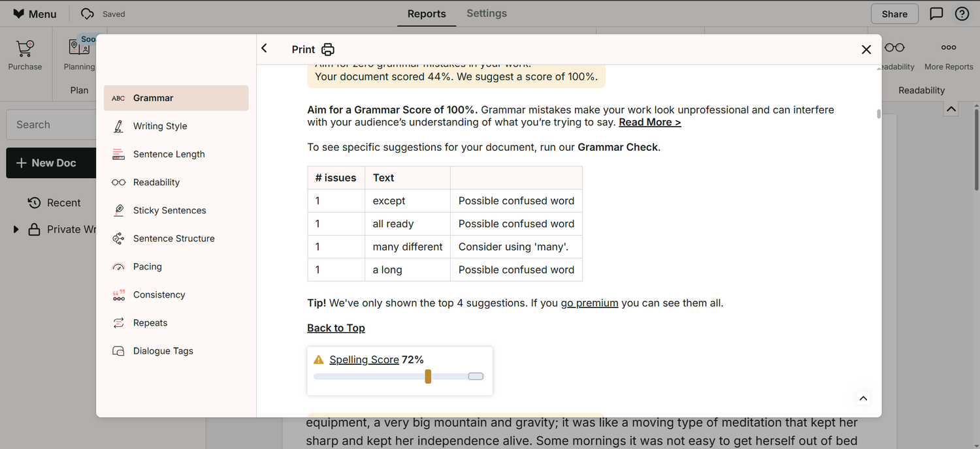Image resolution: width=980 pixels, height=449 pixels.
Task: Click the Writing Style pen icon
Action: 118,126
